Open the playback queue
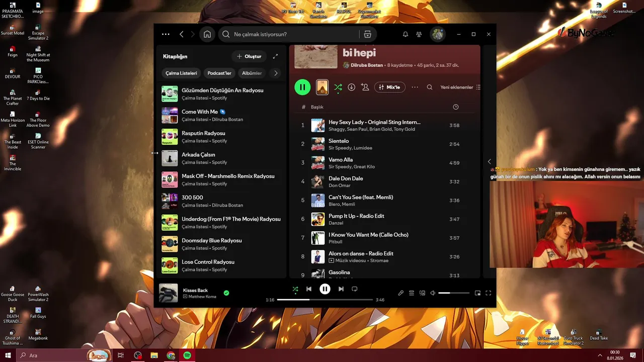The image size is (644, 362). coord(412,293)
